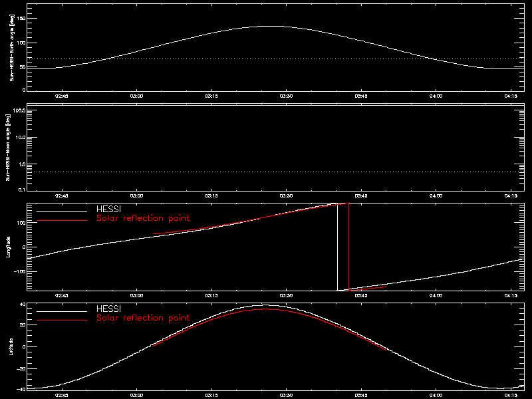Click the 1.0 tick on Sun-HESSI-Noon axis

click(x=21, y=164)
